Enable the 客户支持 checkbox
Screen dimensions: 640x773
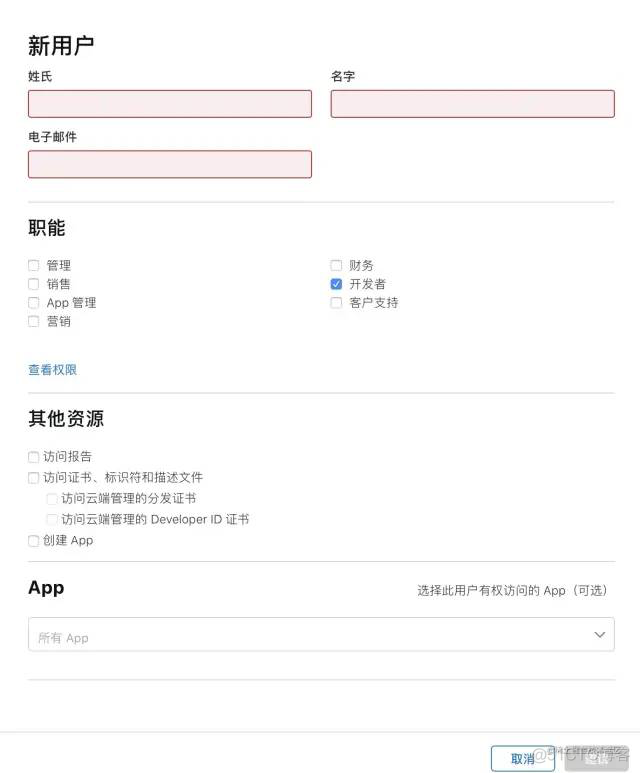pyautogui.click(x=336, y=303)
